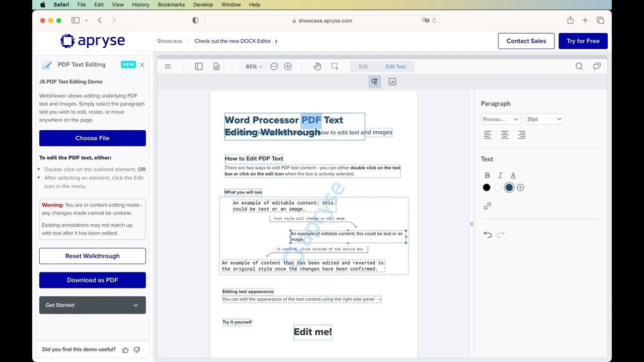Add a new text color

520,188
